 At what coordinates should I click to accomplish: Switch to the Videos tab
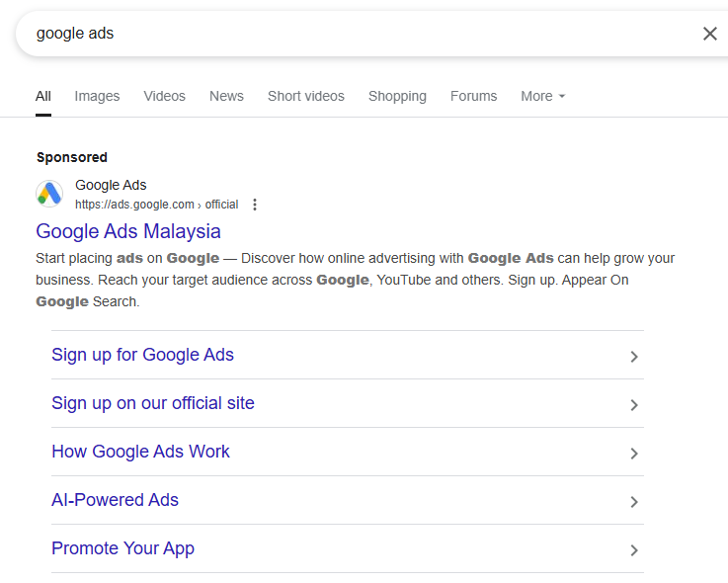click(x=164, y=96)
